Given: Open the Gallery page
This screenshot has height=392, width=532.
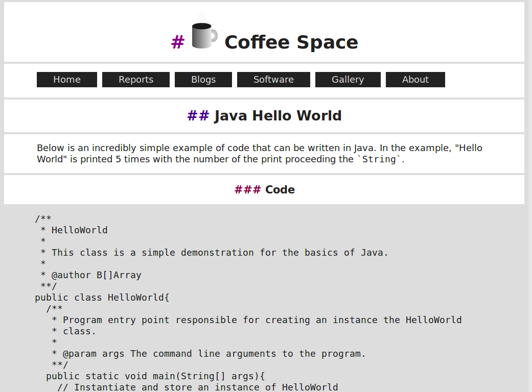Looking at the screenshot, I should pyautogui.click(x=348, y=80).
